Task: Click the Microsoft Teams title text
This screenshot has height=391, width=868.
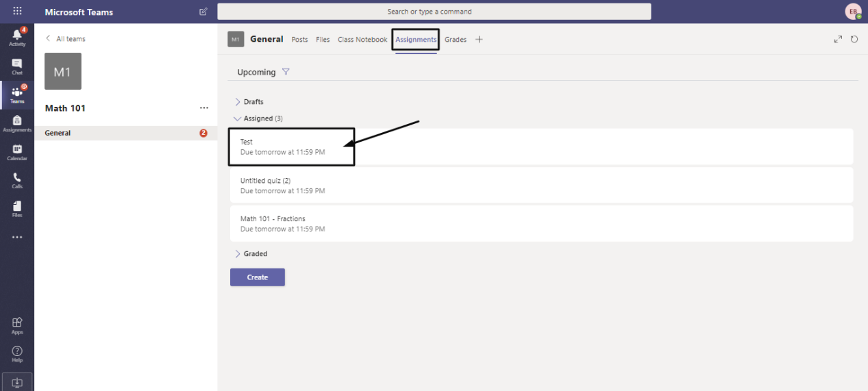Action: pyautogui.click(x=79, y=12)
